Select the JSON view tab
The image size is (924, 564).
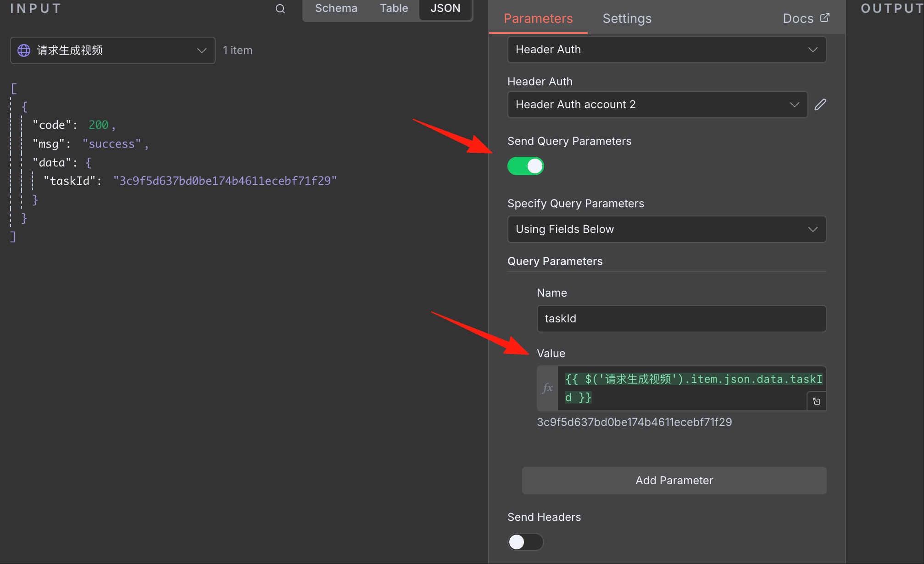click(x=445, y=8)
